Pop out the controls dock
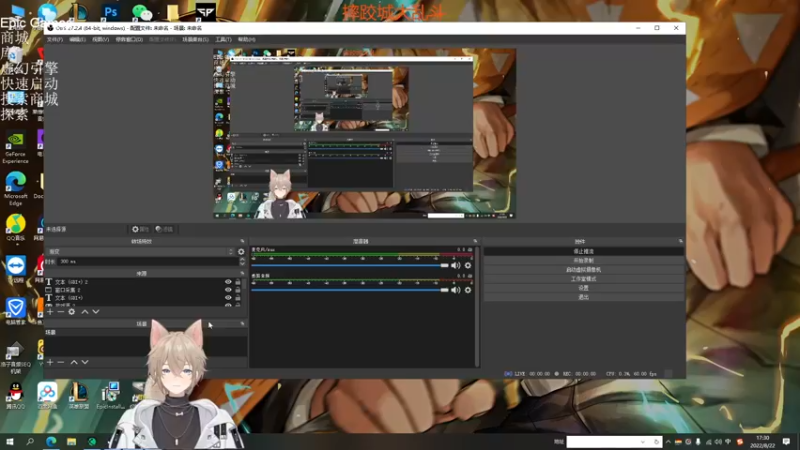800x450 pixels. (681, 241)
